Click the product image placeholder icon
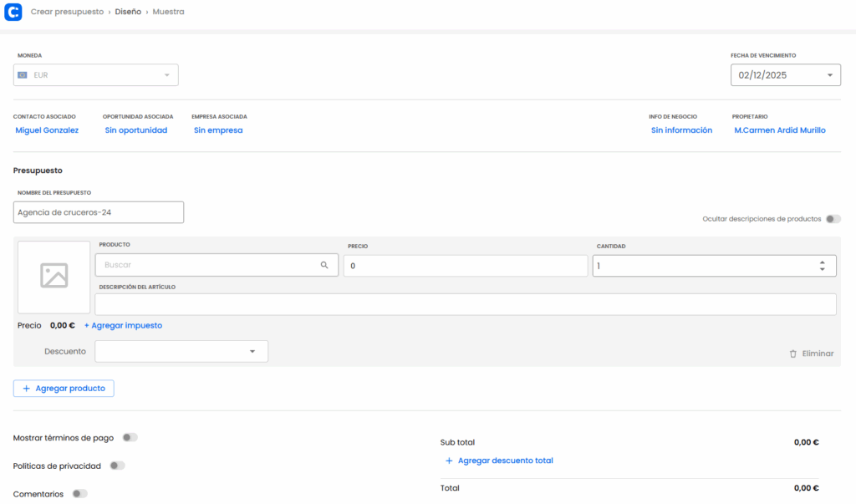Viewport: 856px width, 504px height. coord(53,276)
